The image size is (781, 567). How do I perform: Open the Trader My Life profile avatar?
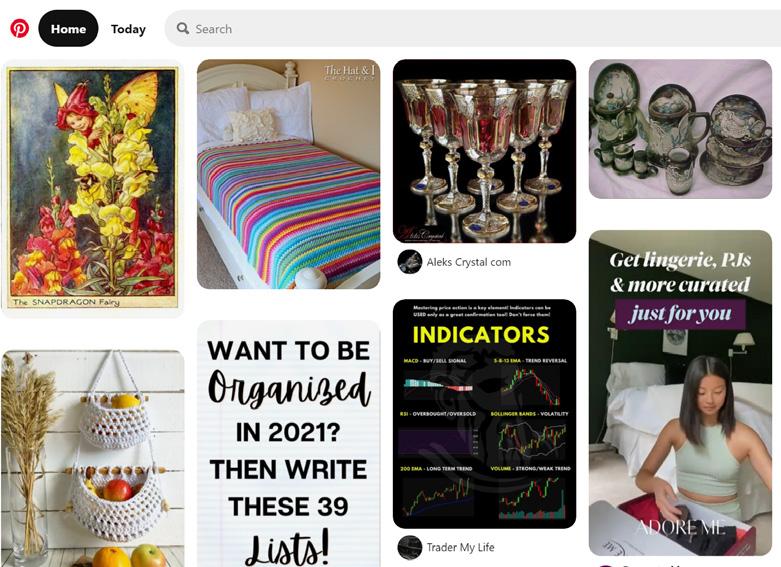pos(409,547)
